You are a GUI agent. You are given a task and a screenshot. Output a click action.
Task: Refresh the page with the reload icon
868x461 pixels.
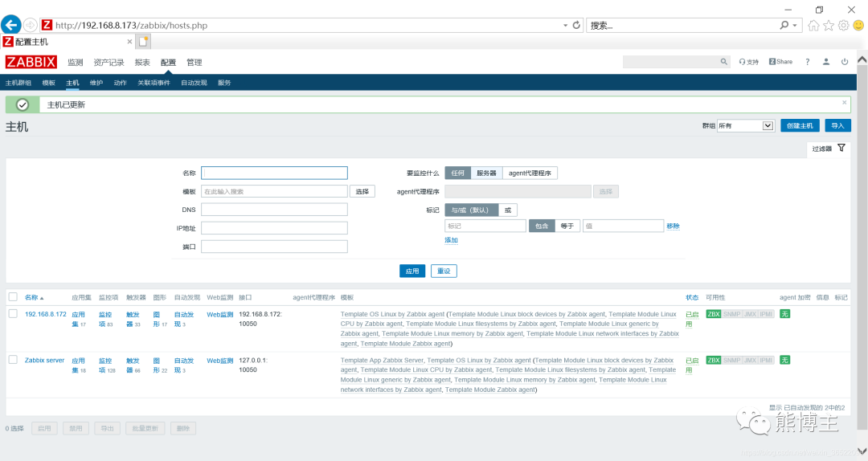(x=576, y=25)
